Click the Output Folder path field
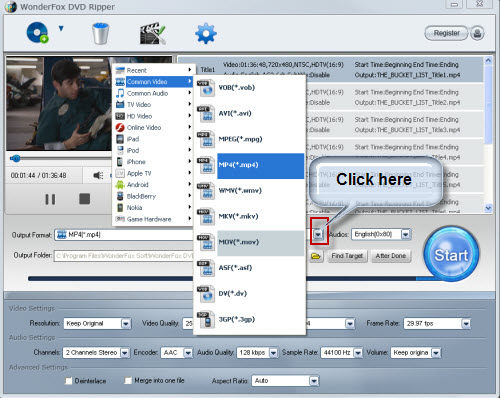Viewport: 500px width, 398px height. point(123,256)
